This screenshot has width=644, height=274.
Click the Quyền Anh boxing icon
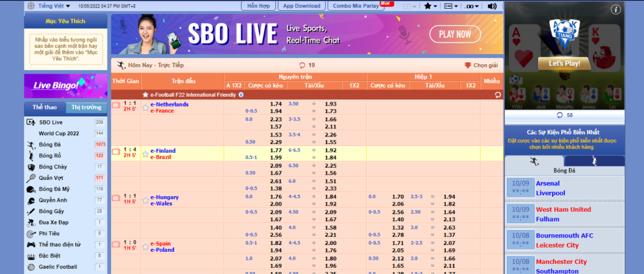(31, 200)
